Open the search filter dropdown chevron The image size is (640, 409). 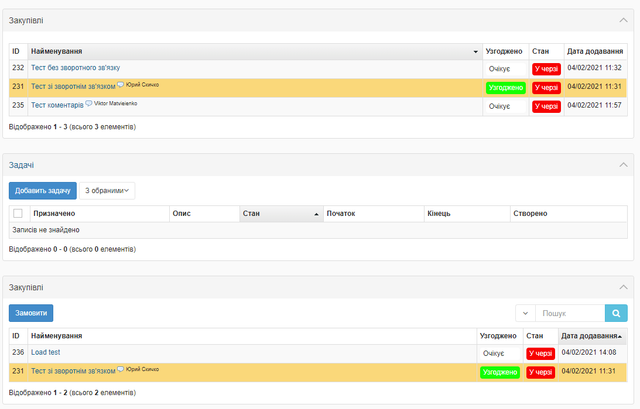(x=525, y=313)
